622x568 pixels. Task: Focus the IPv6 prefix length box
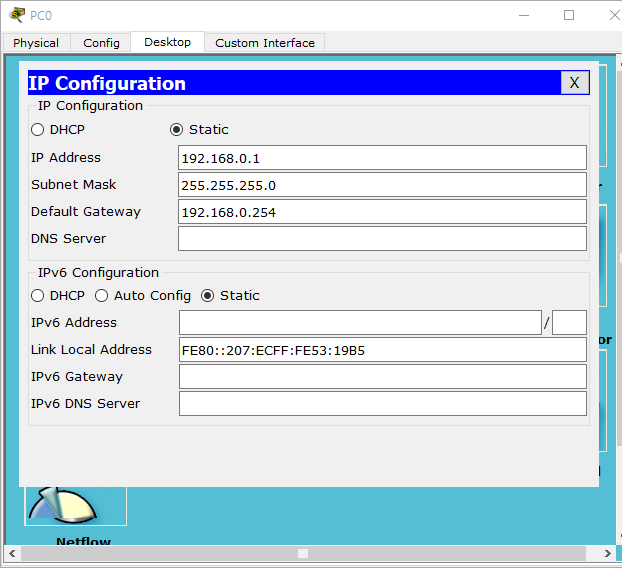pos(569,323)
